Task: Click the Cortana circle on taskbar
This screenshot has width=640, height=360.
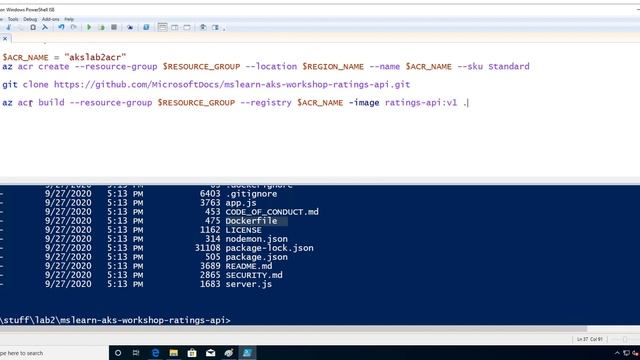Action: coord(118,353)
